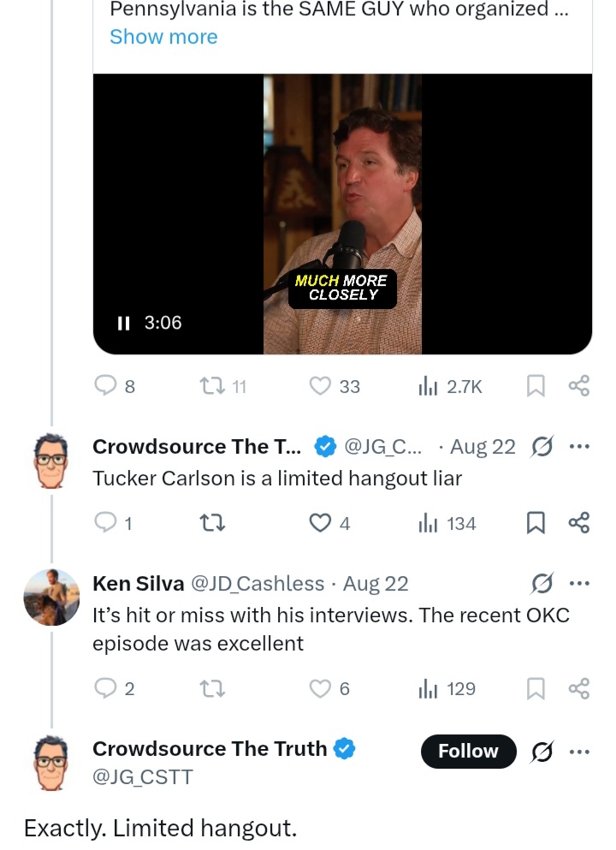Open Grok icon on Ken Silva's reply
This screenshot has width=616, height=850.
click(542, 583)
